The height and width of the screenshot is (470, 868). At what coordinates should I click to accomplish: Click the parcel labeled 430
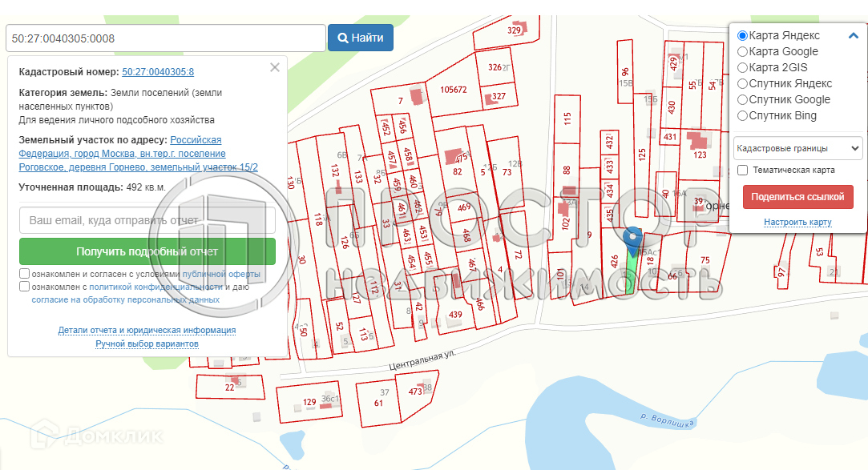pyautogui.click(x=672, y=107)
